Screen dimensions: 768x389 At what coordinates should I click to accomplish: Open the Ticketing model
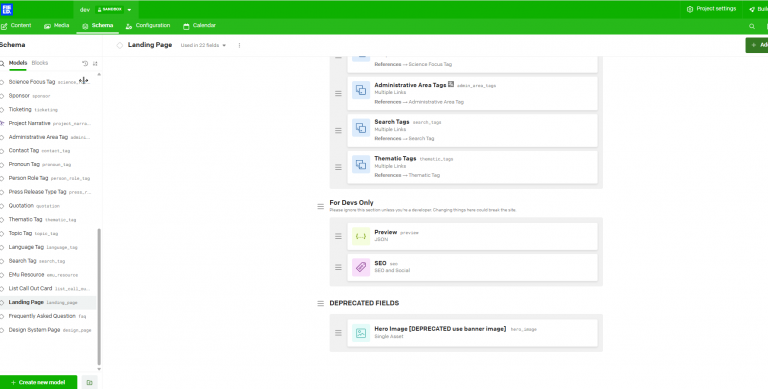click(48, 109)
